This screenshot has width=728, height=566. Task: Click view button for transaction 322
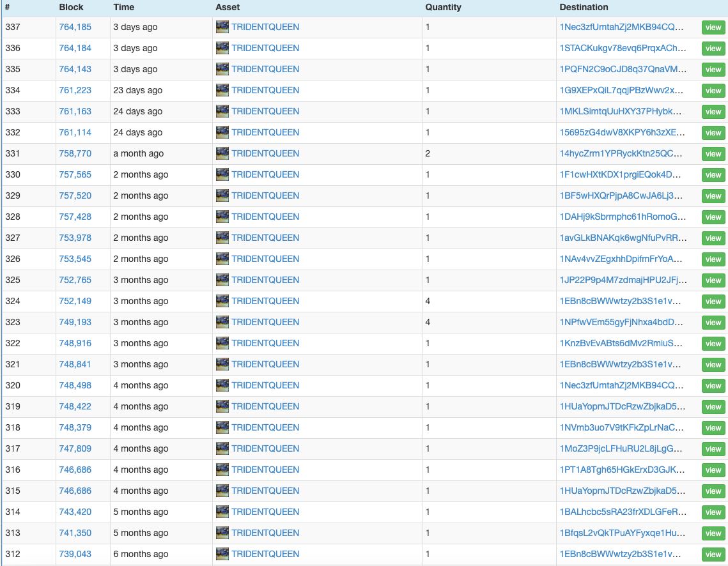coord(713,343)
